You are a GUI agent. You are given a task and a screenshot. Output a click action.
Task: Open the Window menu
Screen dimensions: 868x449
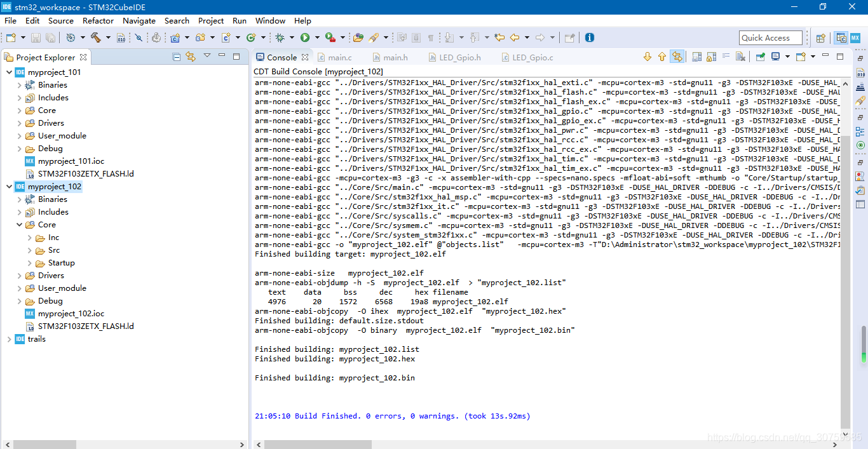pos(271,20)
